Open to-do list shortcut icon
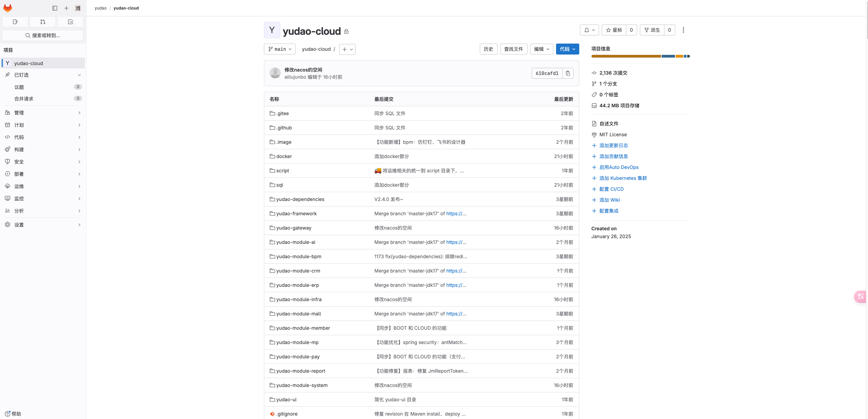Viewport: 868px width, 419px height. (70, 22)
